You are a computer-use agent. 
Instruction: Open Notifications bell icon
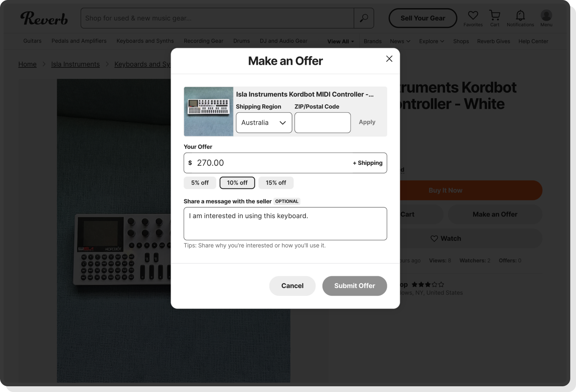pyautogui.click(x=520, y=15)
